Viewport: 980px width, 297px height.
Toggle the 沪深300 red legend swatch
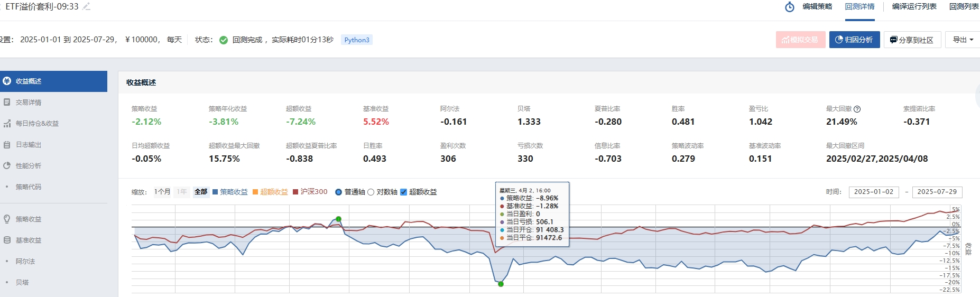(x=295, y=192)
